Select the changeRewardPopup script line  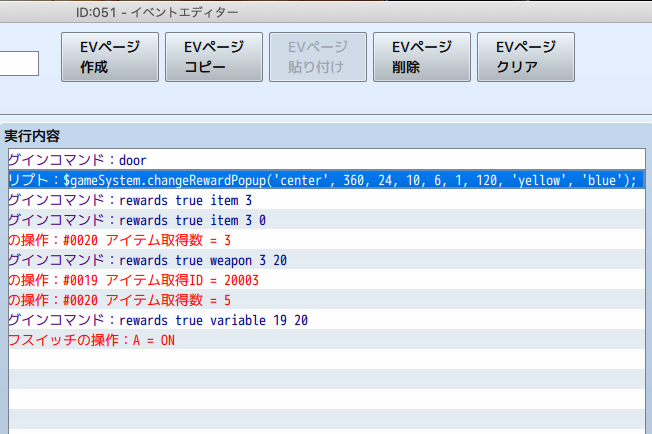click(x=322, y=180)
